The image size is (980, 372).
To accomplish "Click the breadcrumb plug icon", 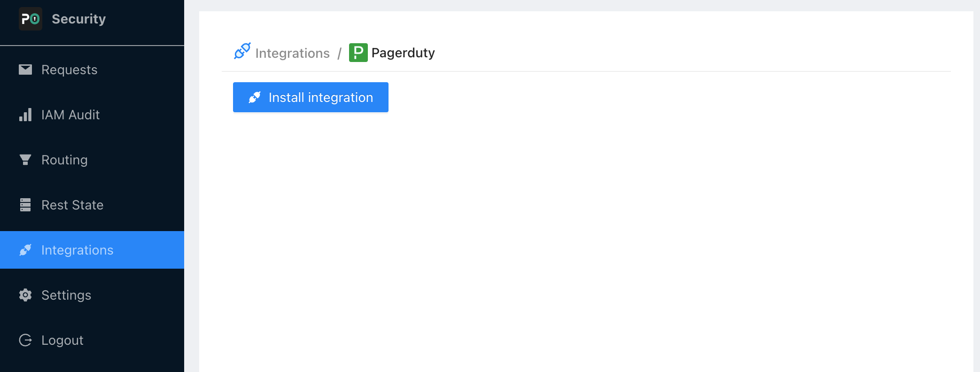I will click(242, 51).
